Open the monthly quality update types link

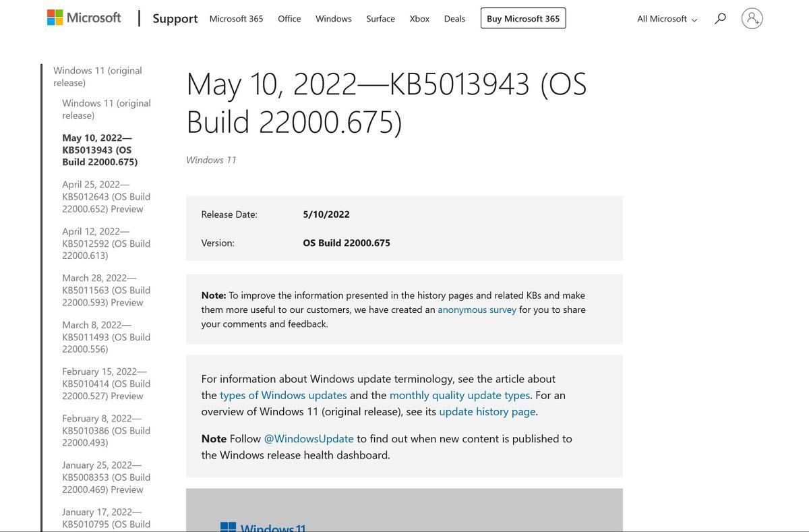(460, 395)
